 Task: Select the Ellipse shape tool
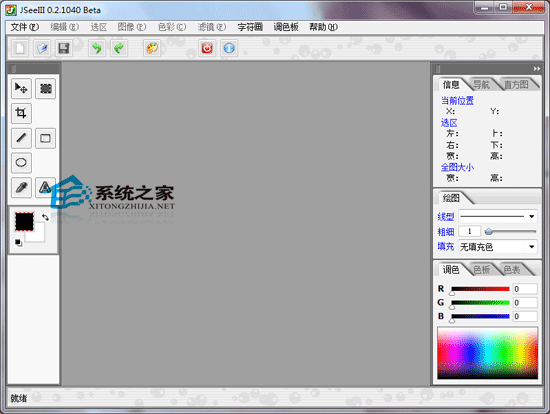tap(21, 162)
